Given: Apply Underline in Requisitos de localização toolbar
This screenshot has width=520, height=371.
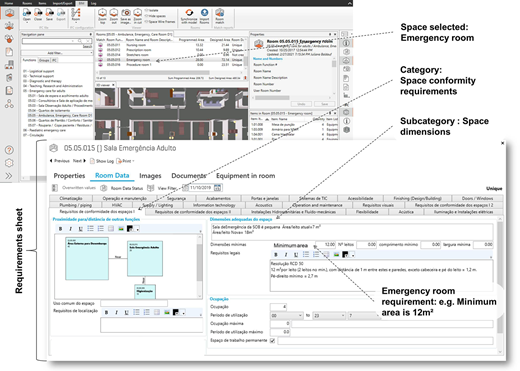Looking at the screenshot, I should tap(126, 312).
